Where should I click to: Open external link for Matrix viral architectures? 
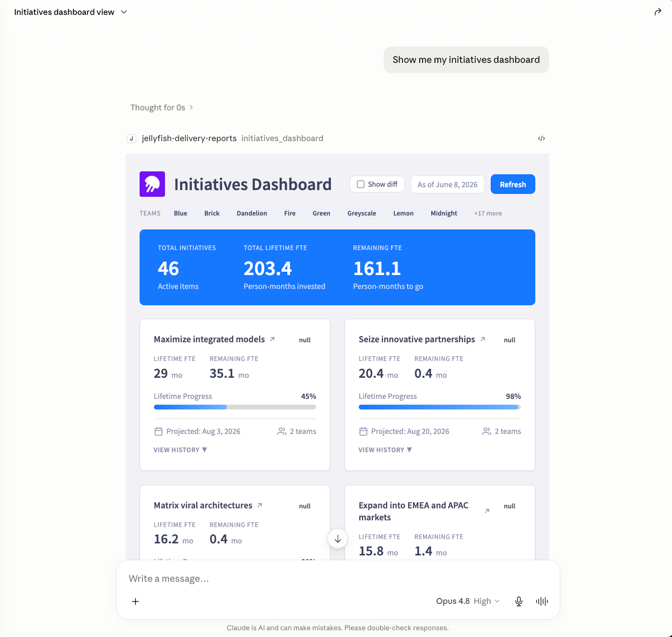pos(259,505)
